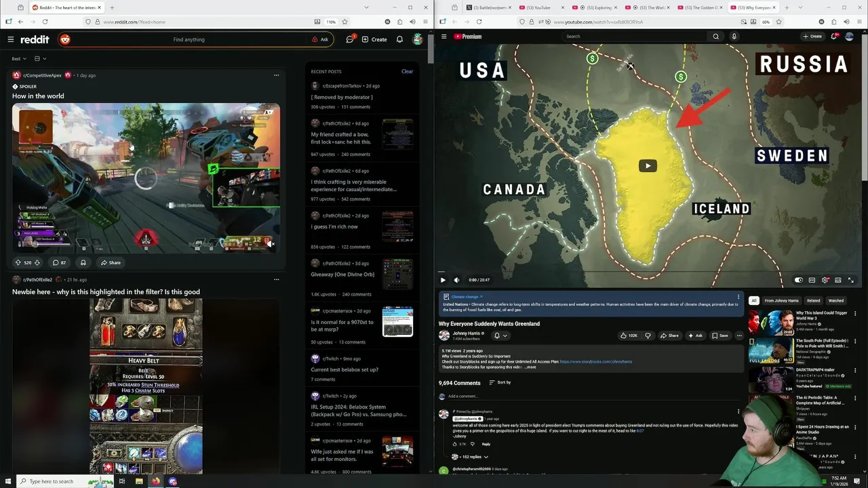Open options menu of r/PathOfExile2 newbie post
This screenshot has height=488, width=868.
(276, 279)
